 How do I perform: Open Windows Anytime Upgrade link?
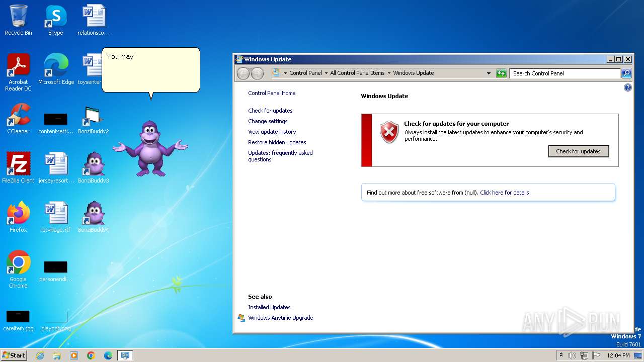point(280,318)
